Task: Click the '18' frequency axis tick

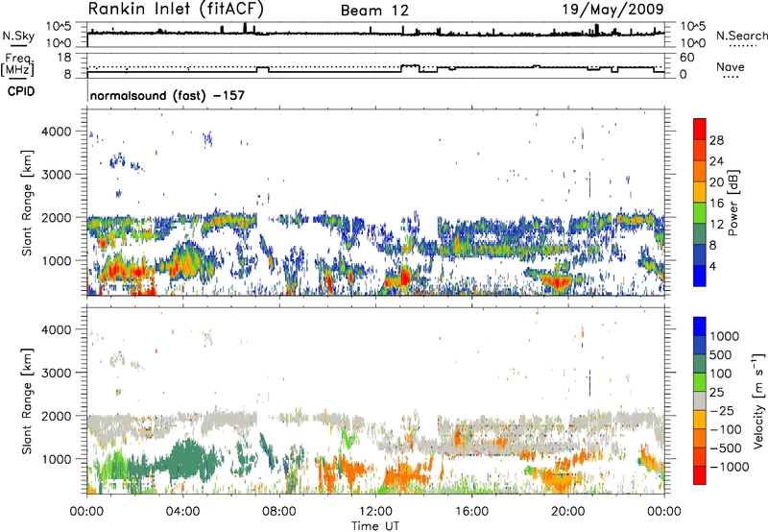Action: pos(64,58)
